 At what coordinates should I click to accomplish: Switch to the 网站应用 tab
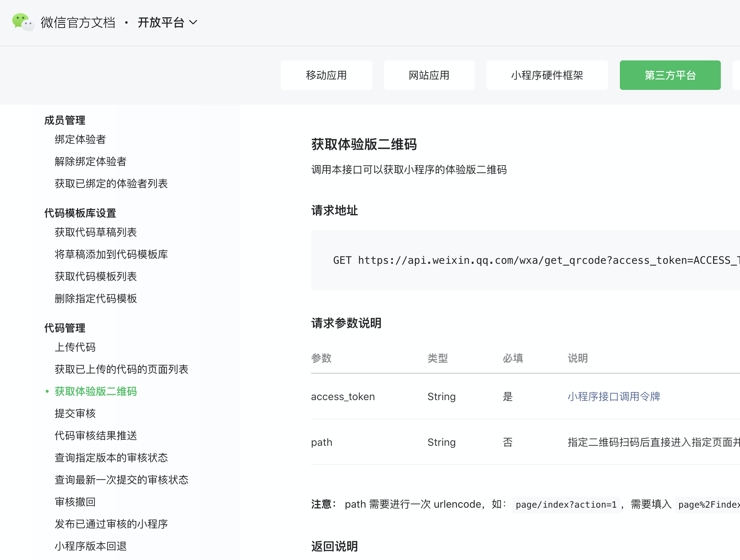click(x=429, y=75)
